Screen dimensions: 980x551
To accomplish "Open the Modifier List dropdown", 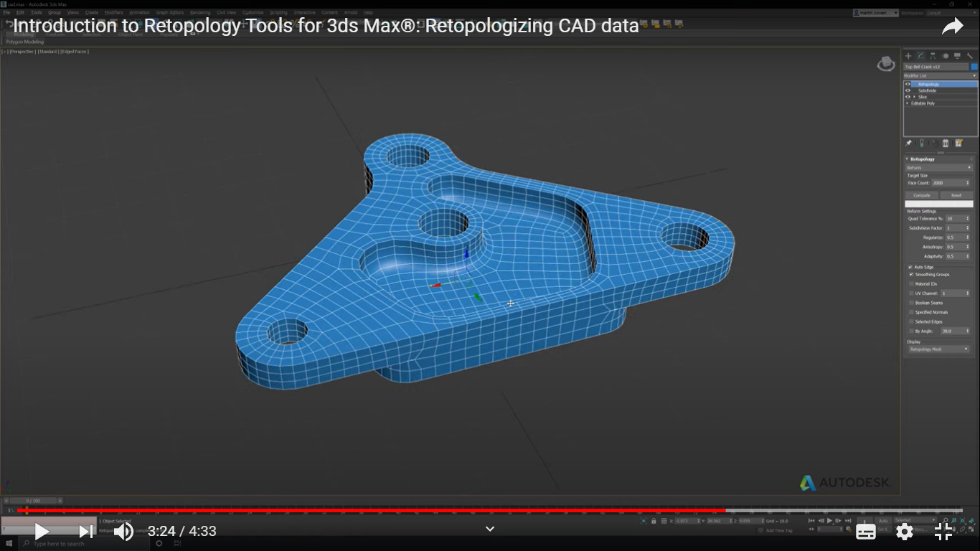I will point(940,75).
